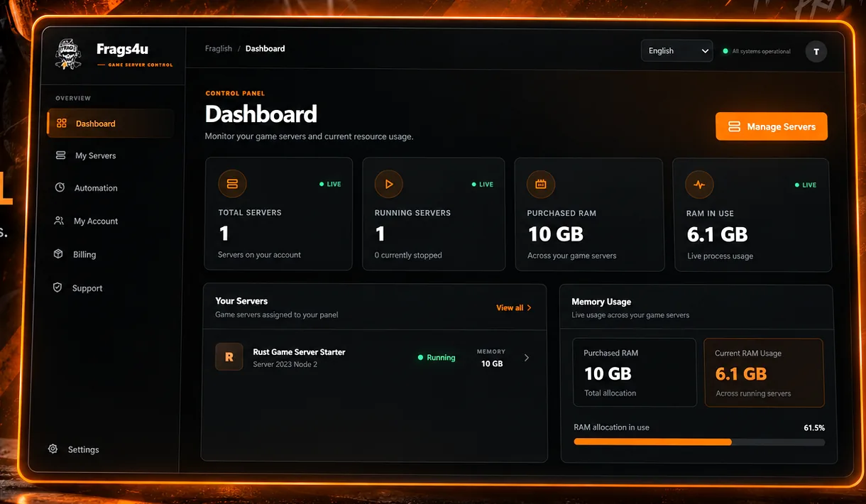Click the RAM allocation in use progress bar
This screenshot has width=866, height=504.
pyautogui.click(x=699, y=442)
